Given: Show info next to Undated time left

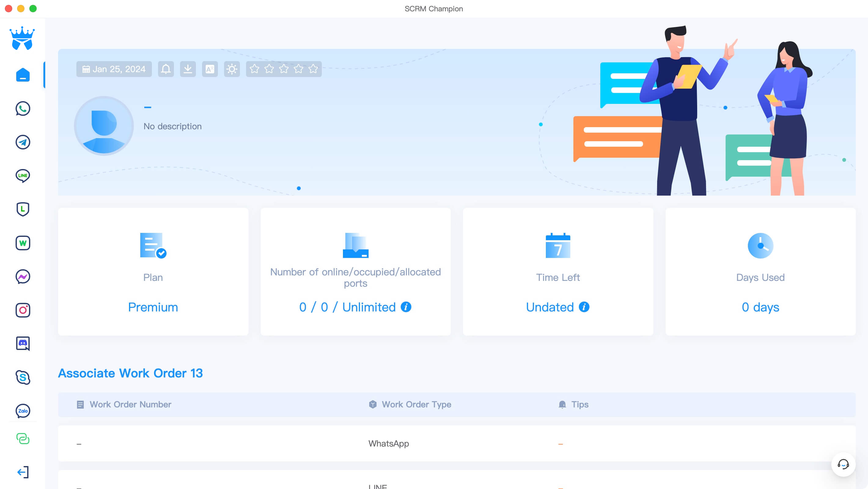Looking at the screenshot, I should coord(584,307).
